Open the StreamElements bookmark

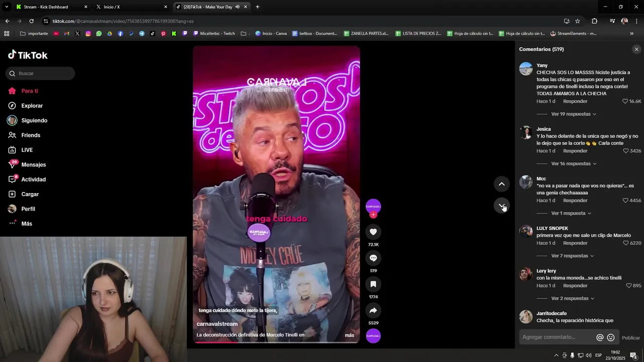tap(574, 34)
